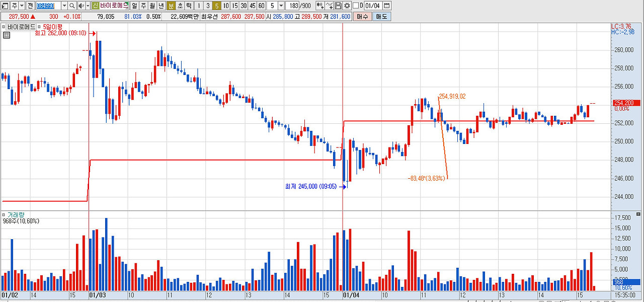Screen dimensions: 644x302
Task: Switch to daily chart 일
Action: pos(134,6)
